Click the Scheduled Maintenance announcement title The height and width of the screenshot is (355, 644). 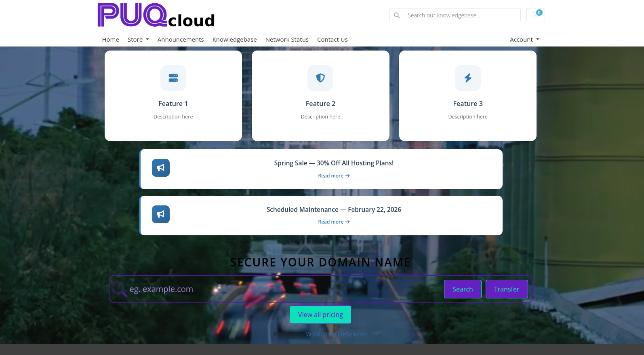tap(334, 210)
